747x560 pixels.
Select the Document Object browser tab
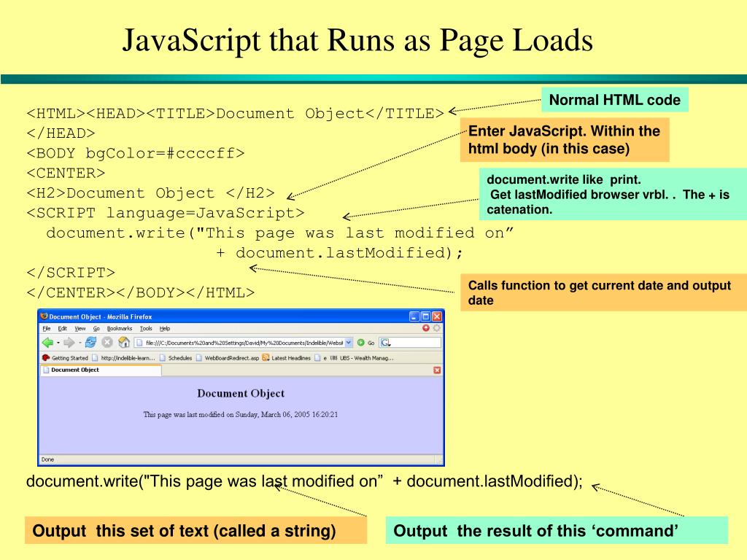101,370
